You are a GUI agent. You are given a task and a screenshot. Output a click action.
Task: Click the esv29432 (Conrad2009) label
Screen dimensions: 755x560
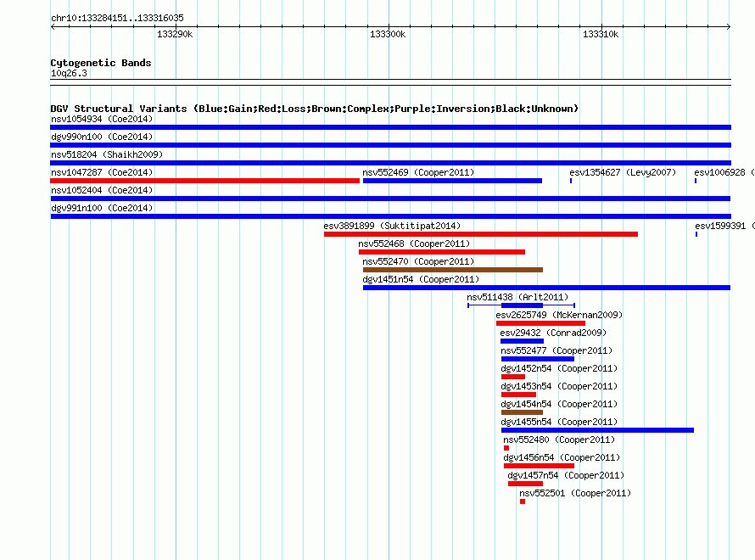(x=553, y=333)
